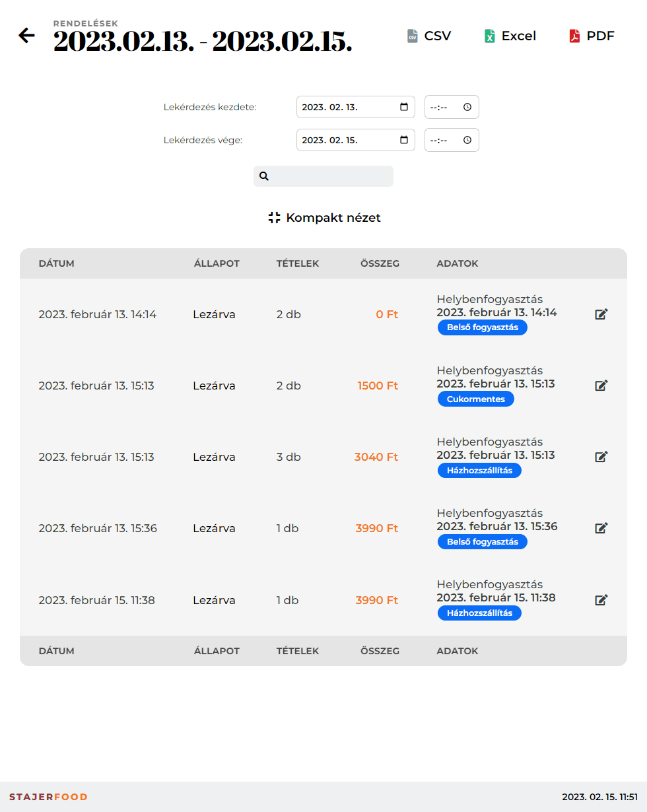Viewport: 647px width, 812px height.
Task: Select the date 2023. február 13. 14:14
Action: tap(98, 314)
